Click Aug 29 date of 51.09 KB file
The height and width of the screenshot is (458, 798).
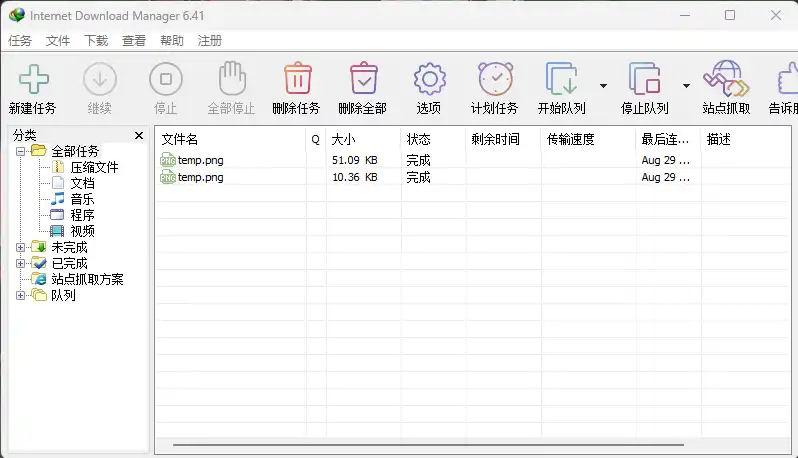point(666,160)
